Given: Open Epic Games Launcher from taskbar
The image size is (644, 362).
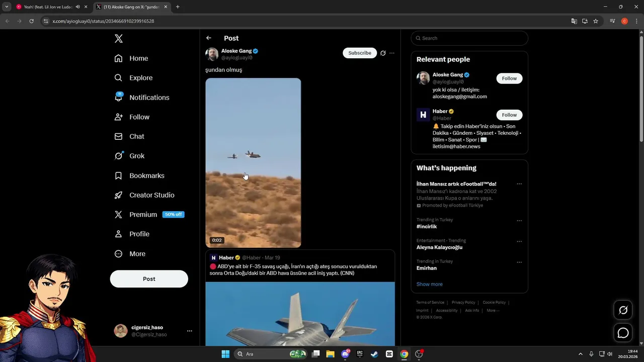Looking at the screenshot, I should coord(360,354).
